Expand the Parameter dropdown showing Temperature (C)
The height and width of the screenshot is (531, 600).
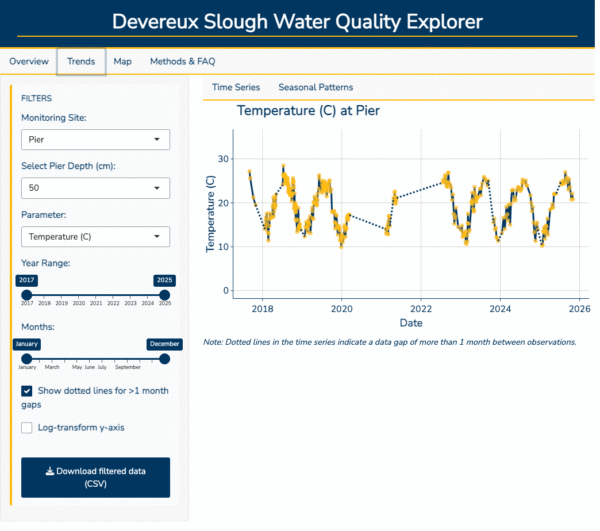[x=95, y=236]
